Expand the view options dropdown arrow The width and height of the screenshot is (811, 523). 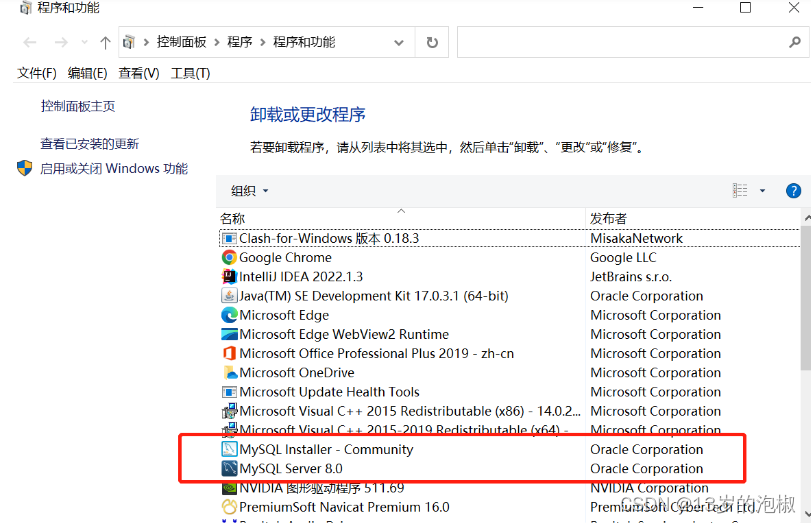762,191
